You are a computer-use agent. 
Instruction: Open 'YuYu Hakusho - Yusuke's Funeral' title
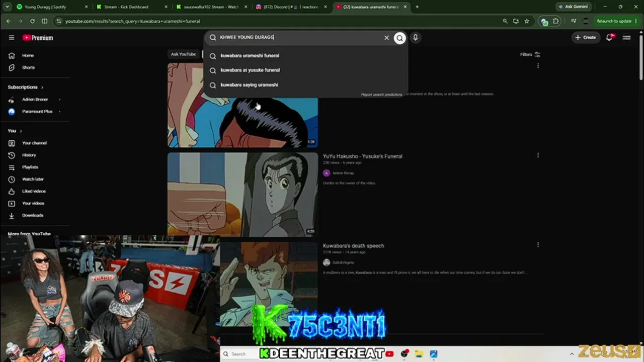[362, 156]
